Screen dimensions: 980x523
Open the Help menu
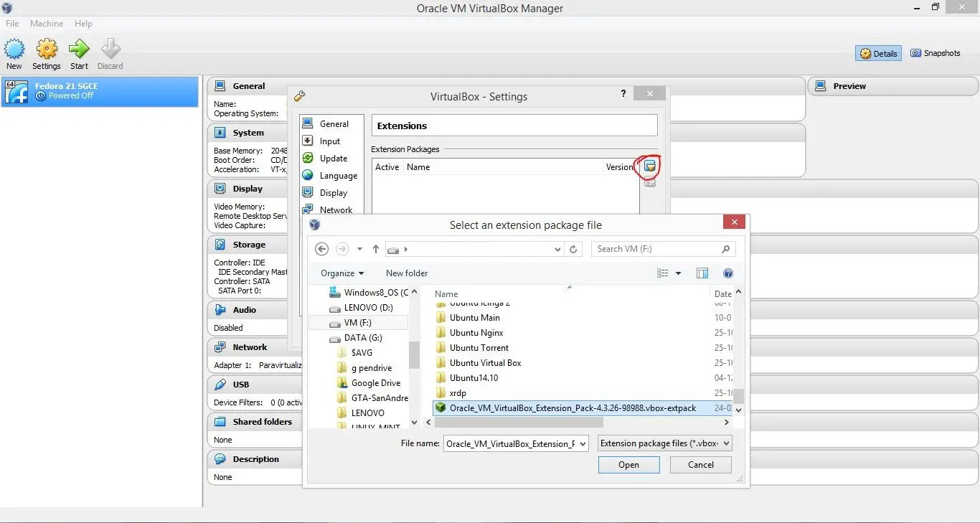(83, 24)
